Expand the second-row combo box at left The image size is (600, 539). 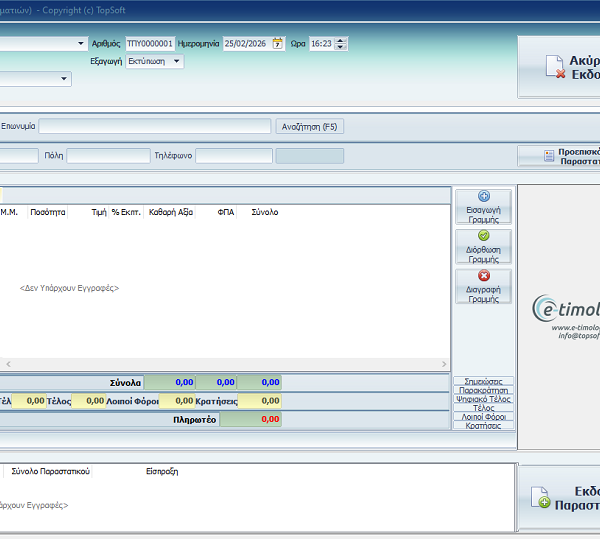click(65, 78)
